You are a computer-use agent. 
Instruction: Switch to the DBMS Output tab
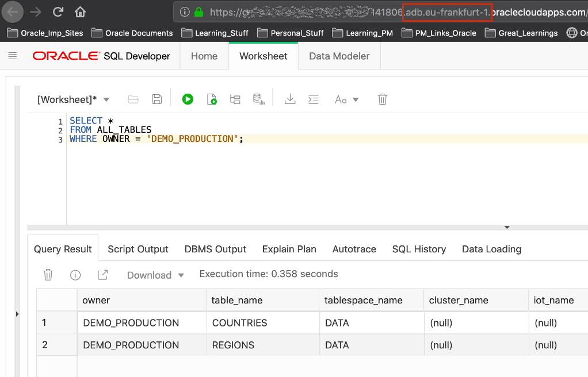(x=215, y=249)
